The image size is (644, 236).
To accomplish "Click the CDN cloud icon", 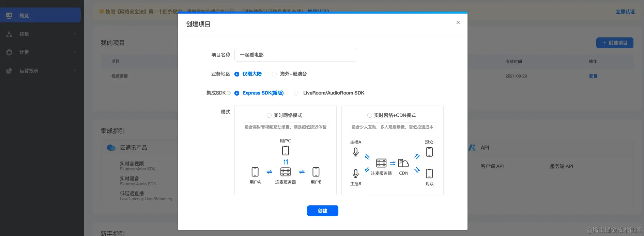I will 403,163.
